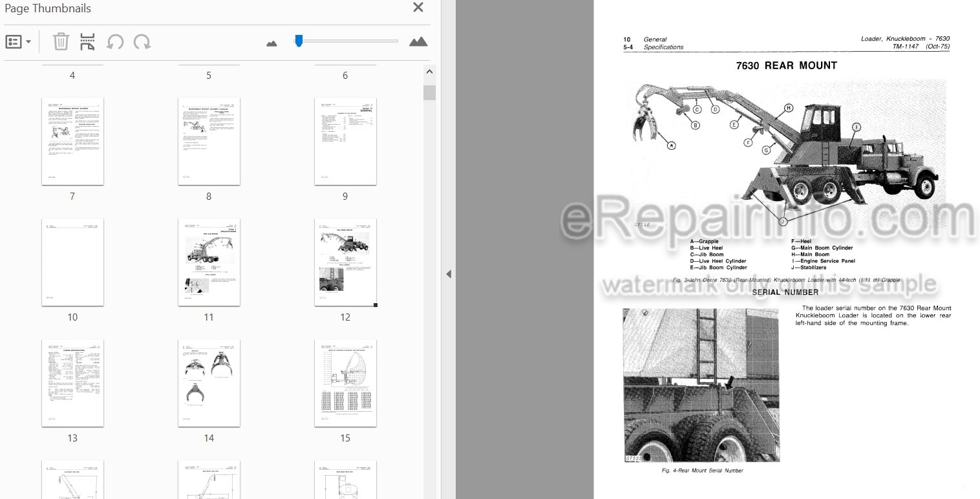The width and height of the screenshot is (980, 499).
Task: Click the reduce thumbnail size icon
Action: pyautogui.click(x=272, y=43)
